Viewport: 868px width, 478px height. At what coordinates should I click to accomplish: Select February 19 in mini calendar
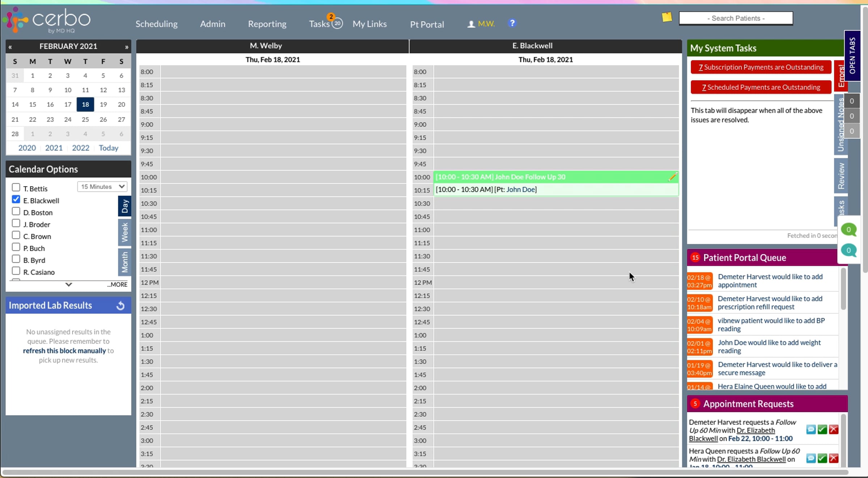point(103,104)
